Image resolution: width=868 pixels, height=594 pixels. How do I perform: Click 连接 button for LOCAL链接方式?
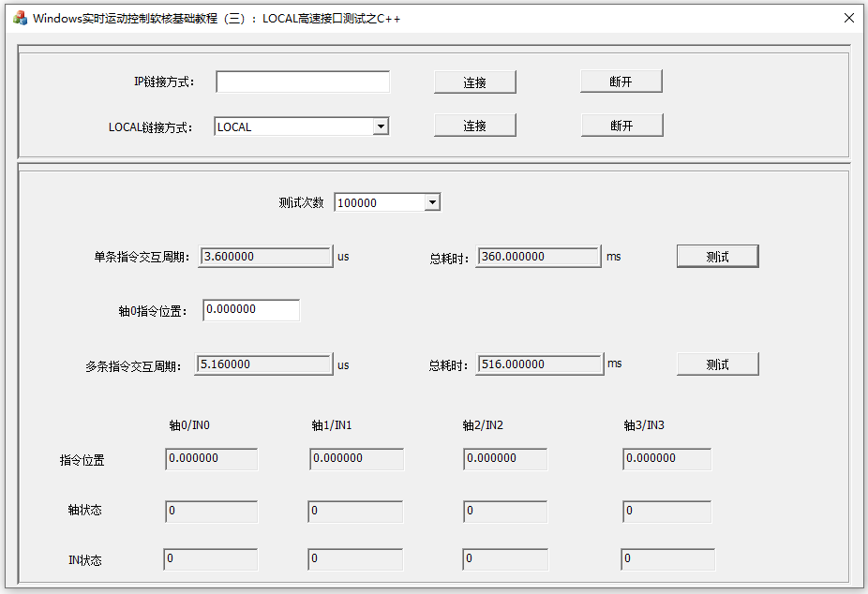point(474,125)
